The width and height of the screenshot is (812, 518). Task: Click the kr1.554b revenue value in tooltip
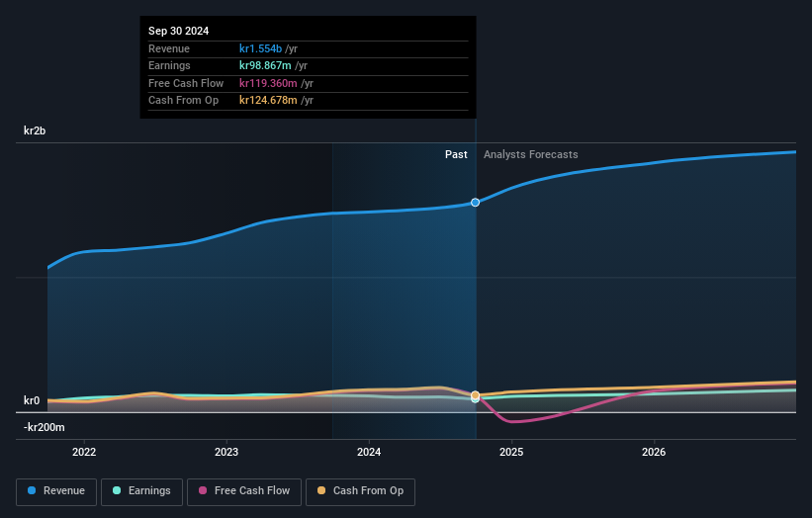pos(260,48)
